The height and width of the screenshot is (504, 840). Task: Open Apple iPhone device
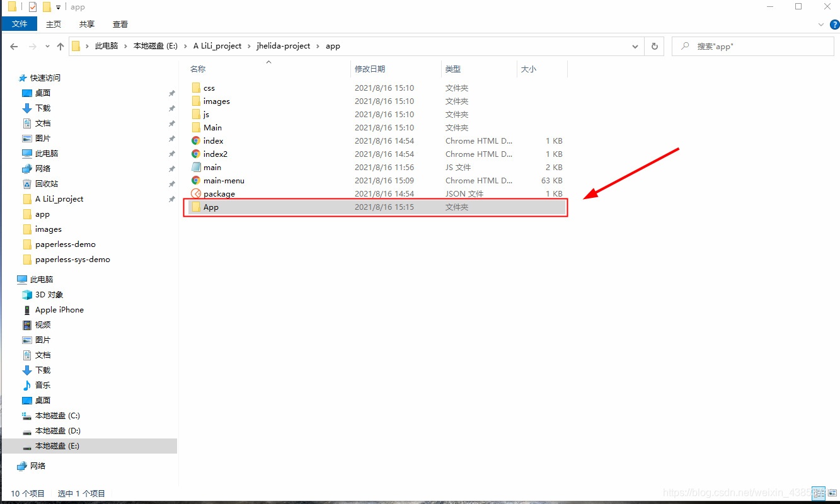click(59, 309)
